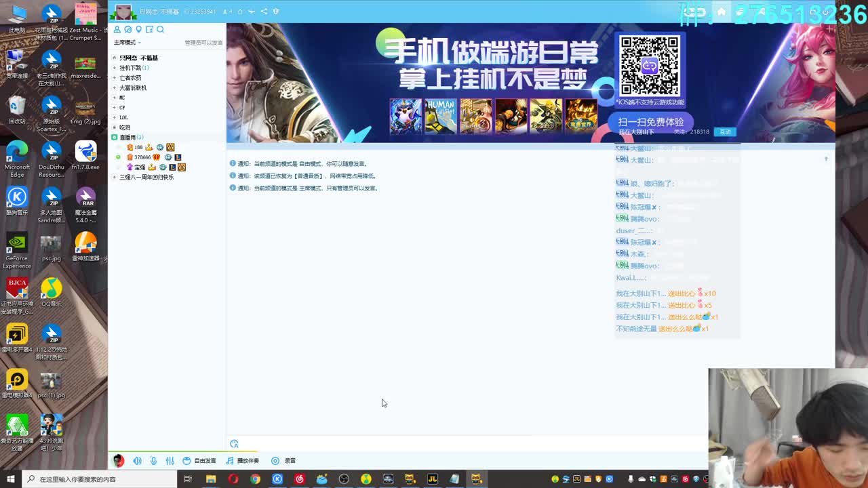Switch to the group chat tab
Screen dimensions: 868x488
coord(128,29)
